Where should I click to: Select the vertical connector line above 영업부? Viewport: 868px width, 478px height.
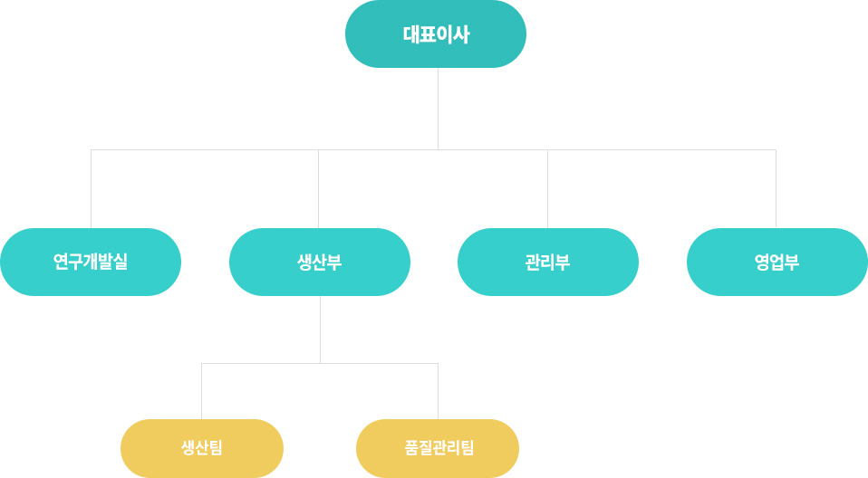(x=776, y=188)
